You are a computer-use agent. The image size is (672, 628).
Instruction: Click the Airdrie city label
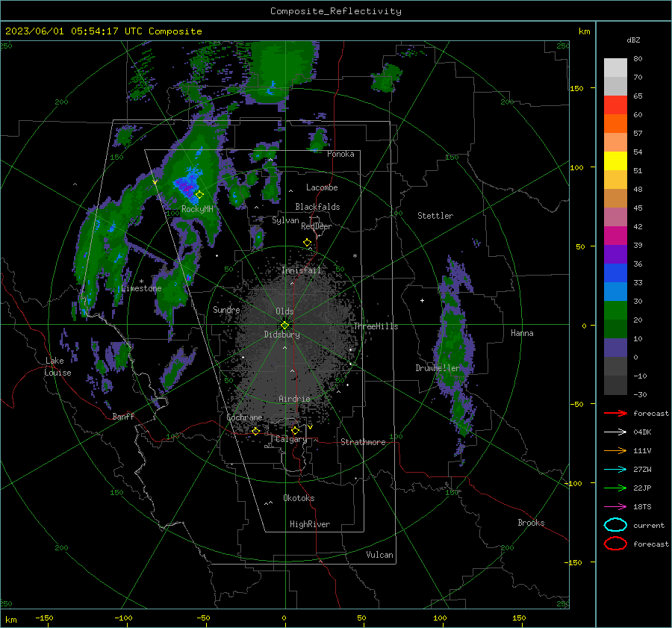[x=294, y=399]
